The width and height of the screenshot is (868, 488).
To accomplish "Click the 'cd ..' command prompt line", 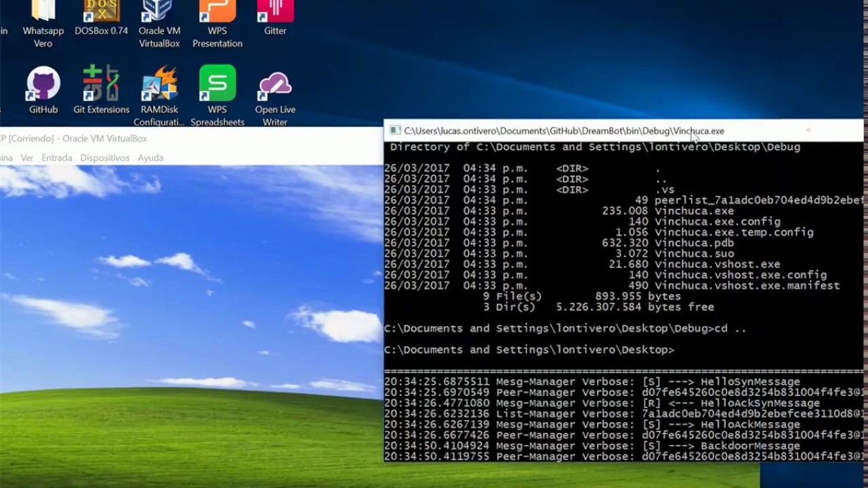I will (x=565, y=328).
